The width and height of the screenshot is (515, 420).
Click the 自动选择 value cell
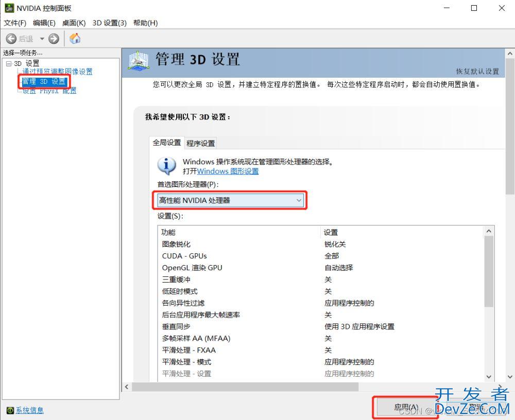tap(339, 268)
